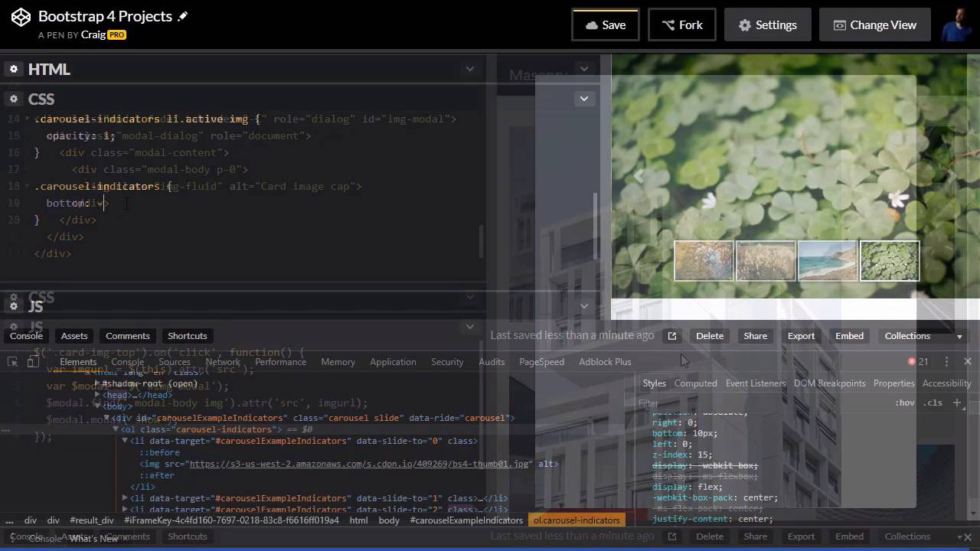The image size is (980, 551).
Task: Click the Change View button
Action: coord(874,24)
